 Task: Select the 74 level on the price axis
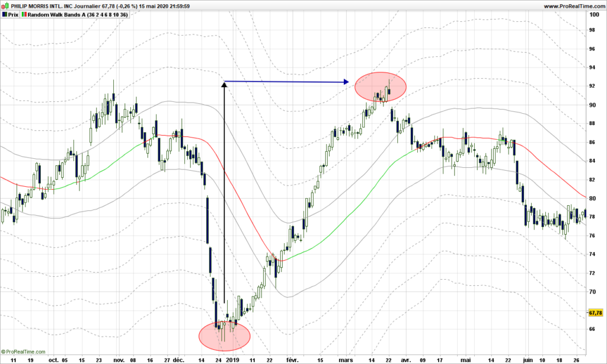coord(592,254)
